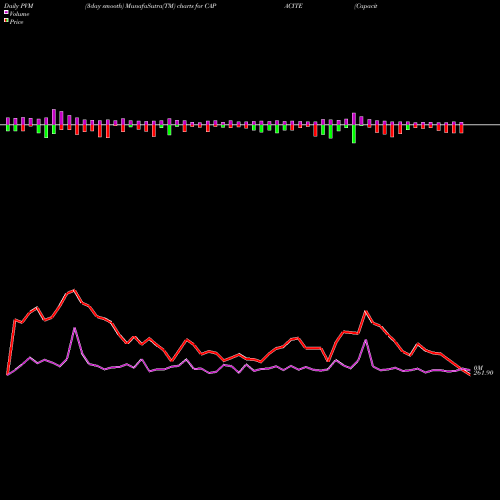The image size is (500, 500).
Task: Click the 'ACITE' title text
Action: pyautogui.click(x=293, y=6)
